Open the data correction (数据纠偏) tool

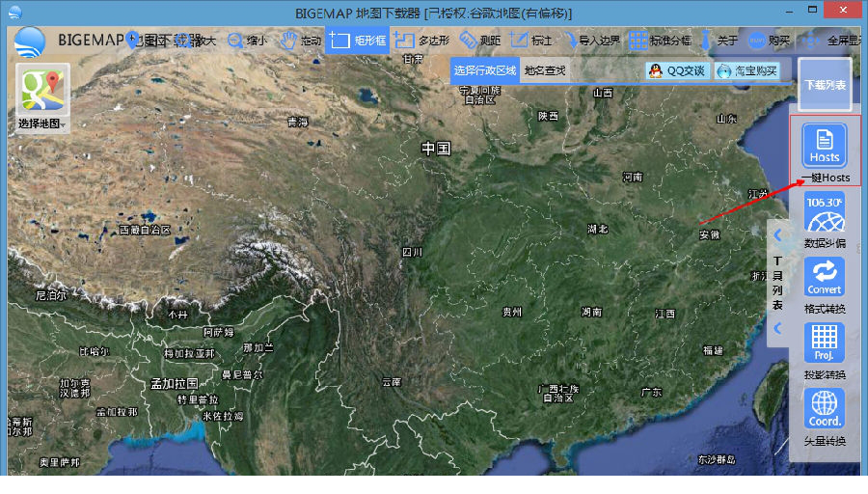pyautogui.click(x=825, y=213)
